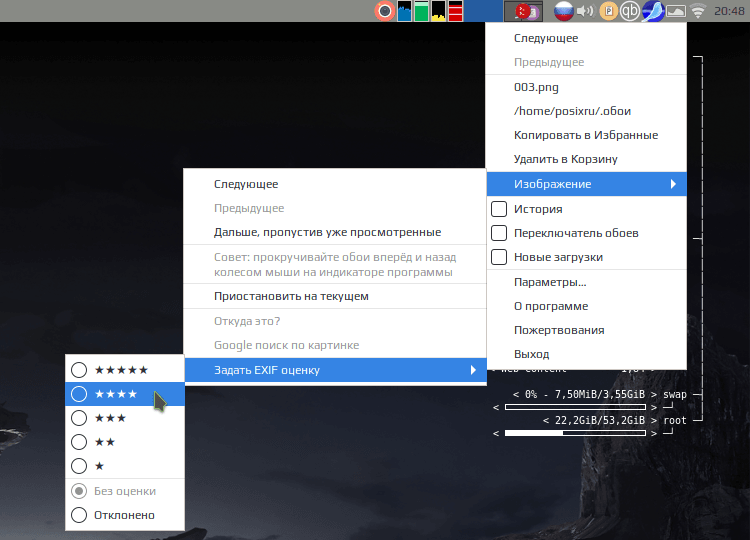This screenshot has height=540, width=750.
Task: Click the 22,2GiB/53,2GiB root usage text
Action: point(600,420)
